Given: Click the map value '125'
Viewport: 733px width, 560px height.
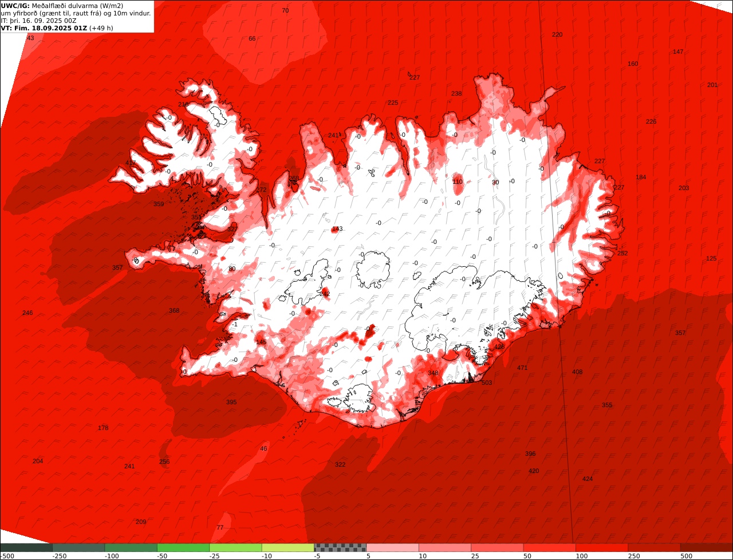Looking at the screenshot, I should (711, 258).
